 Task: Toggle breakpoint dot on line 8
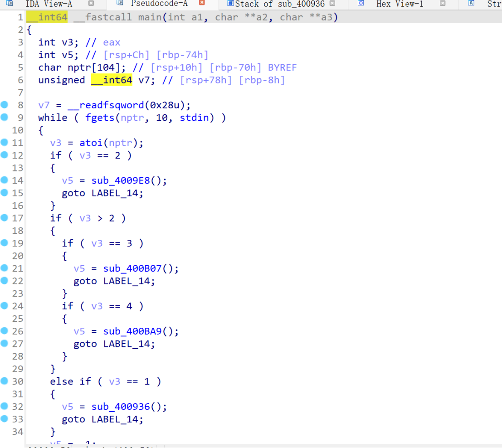5,105
